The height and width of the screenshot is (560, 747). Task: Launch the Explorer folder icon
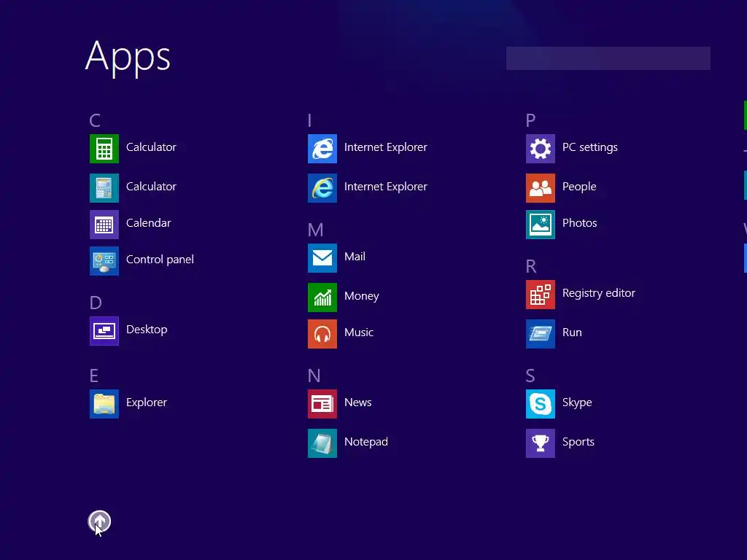click(104, 404)
